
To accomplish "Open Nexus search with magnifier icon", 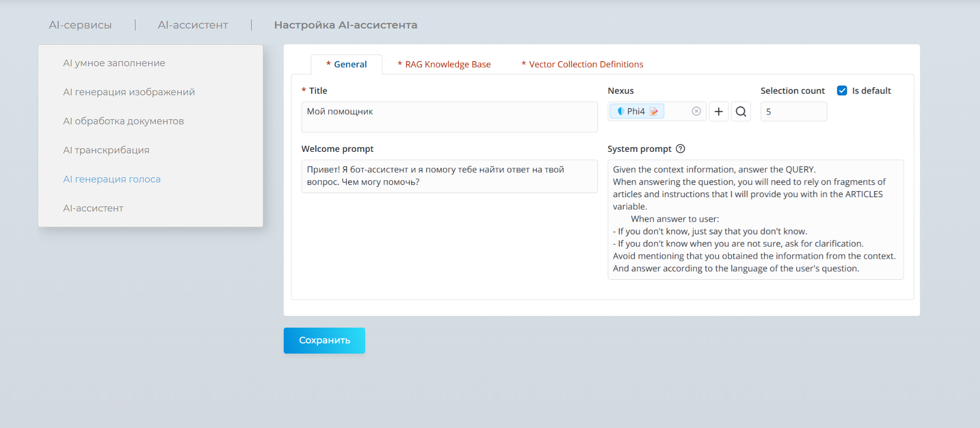I will [741, 112].
